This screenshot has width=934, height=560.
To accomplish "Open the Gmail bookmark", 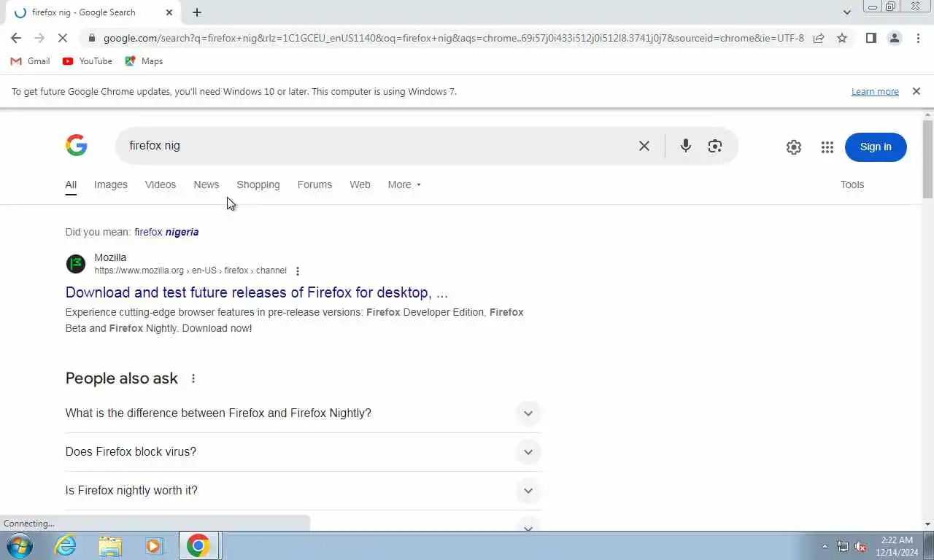I will coord(30,61).
